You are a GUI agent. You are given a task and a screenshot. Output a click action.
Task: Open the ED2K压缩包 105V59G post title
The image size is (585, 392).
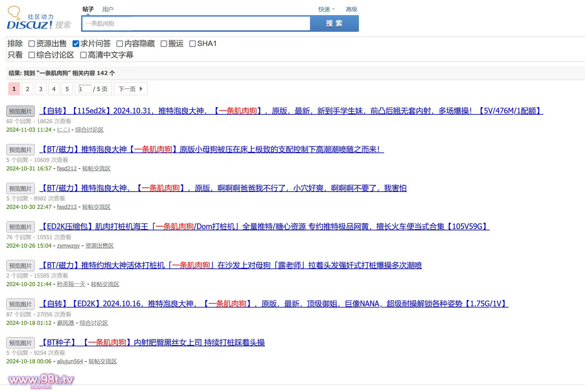(x=265, y=227)
